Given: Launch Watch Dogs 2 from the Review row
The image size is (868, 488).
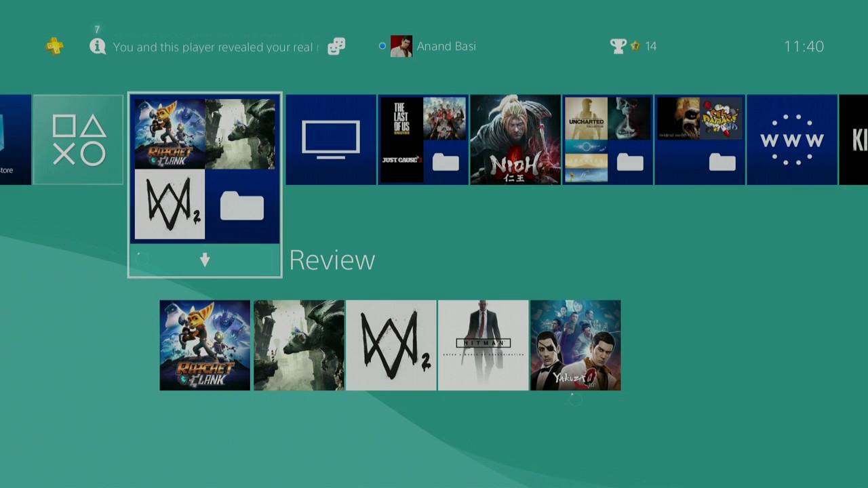Looking at the screenshot, I should pyautogui.click(x=391, y=346).
